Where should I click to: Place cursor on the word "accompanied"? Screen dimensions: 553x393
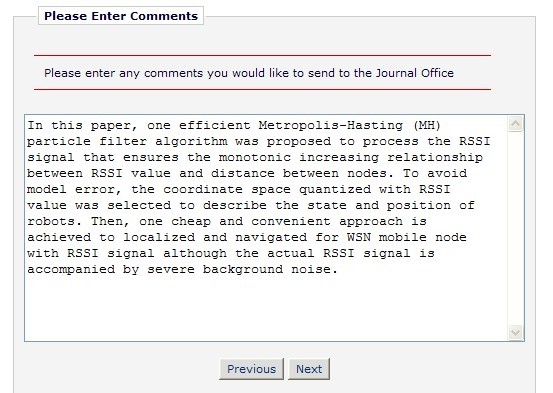(71, 270)
